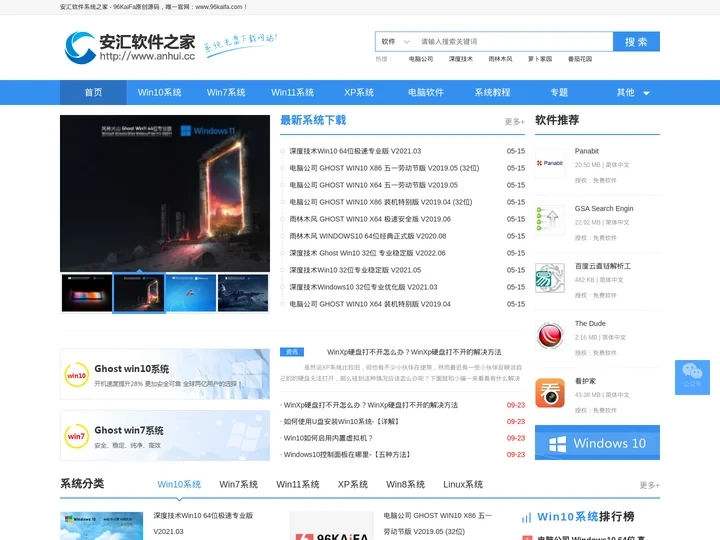Click The Dude software name
720x540 pixels.
[590, 324]
